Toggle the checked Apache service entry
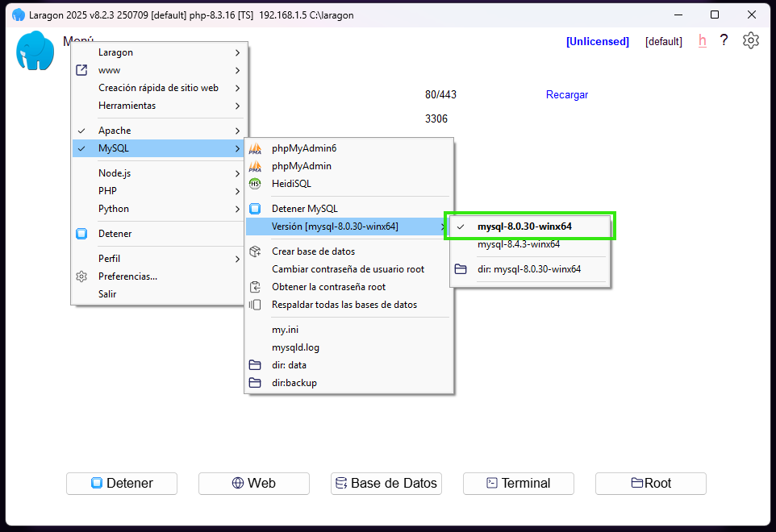 [x=115, y=131]
